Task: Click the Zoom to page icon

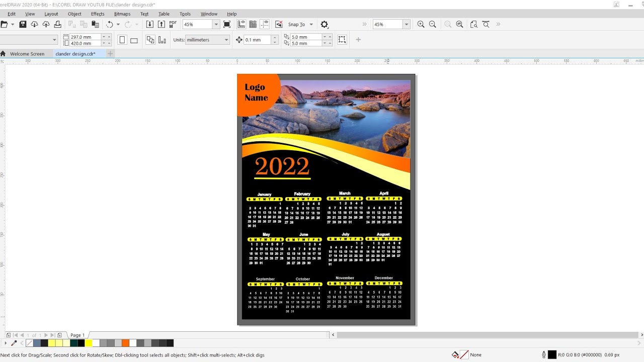Action: click(473, 24)
